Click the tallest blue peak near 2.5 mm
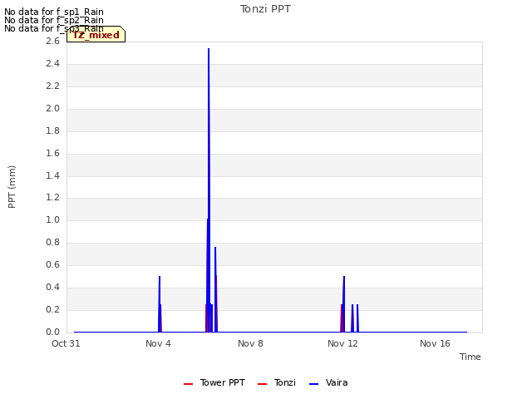 tap(209, 50)
